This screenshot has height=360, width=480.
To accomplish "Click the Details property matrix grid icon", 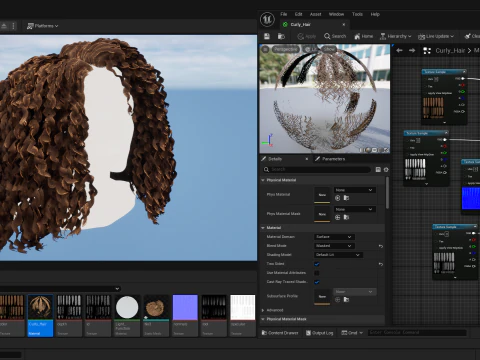I will [x=378, y=169].
